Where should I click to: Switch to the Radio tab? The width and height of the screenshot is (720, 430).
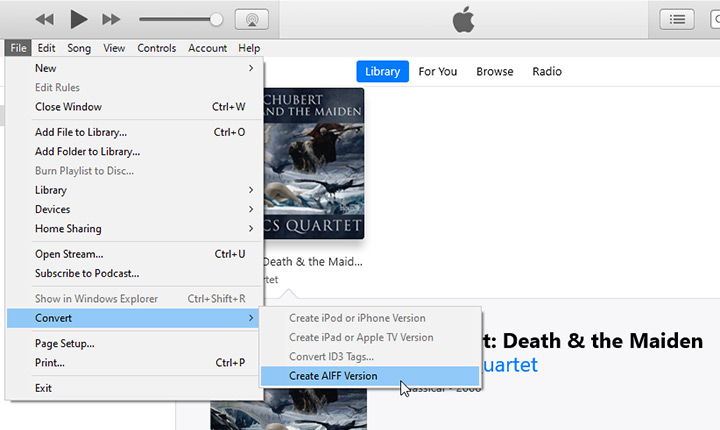pyautogui.click(x=547, y=71)
